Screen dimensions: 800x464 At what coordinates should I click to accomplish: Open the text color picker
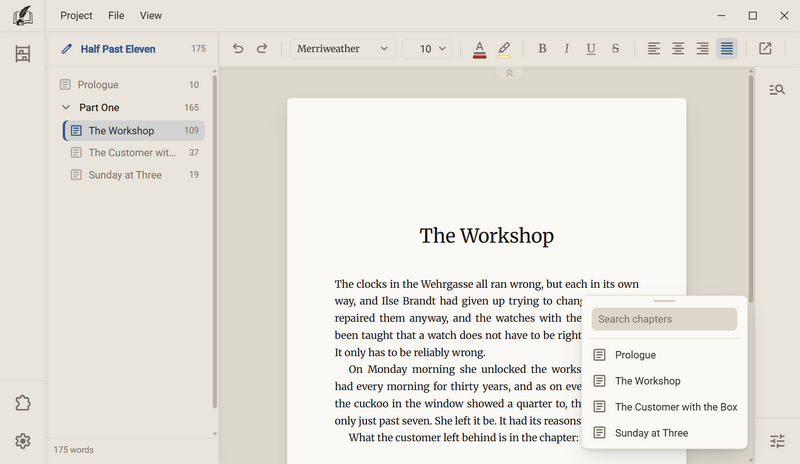click(479, 49)
